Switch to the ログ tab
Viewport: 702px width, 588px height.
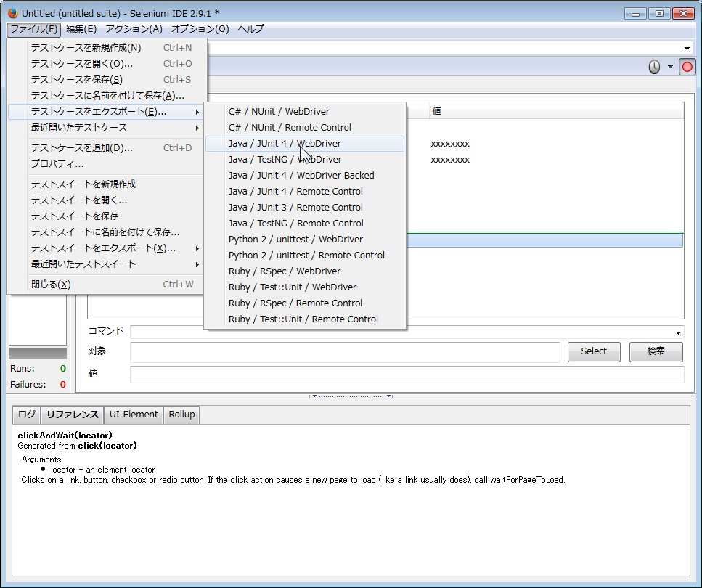click(x=25, y=415)
